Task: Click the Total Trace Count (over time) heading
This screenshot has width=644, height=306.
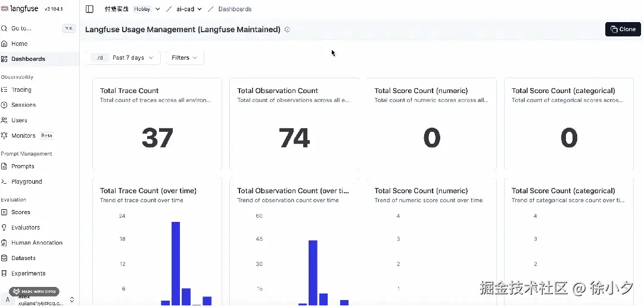Action: tap(148, 191)
